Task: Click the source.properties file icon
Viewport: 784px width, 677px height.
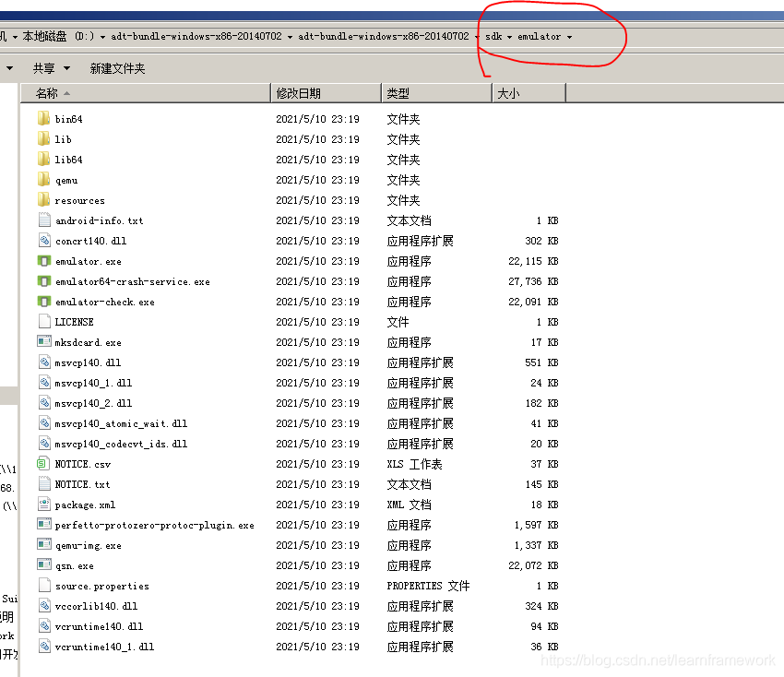Action: pyautogui.click(x=44, y=586)
